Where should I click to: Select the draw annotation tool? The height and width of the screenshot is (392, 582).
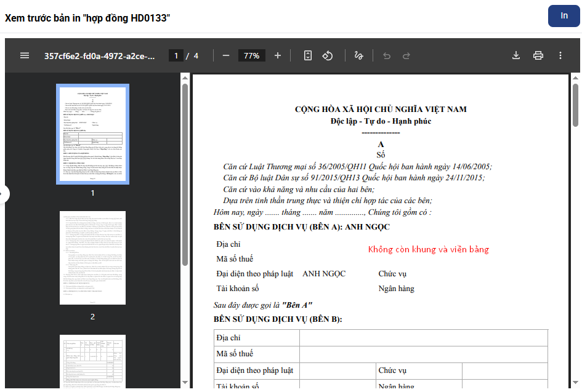[359, 55]
